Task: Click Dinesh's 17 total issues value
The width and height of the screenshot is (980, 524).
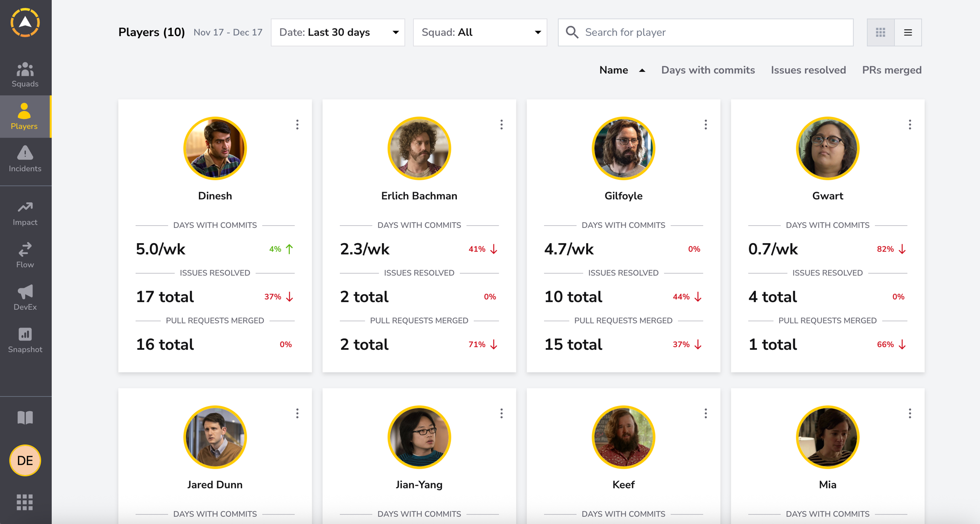Action: pyautogui.click(x=165, y=297)
